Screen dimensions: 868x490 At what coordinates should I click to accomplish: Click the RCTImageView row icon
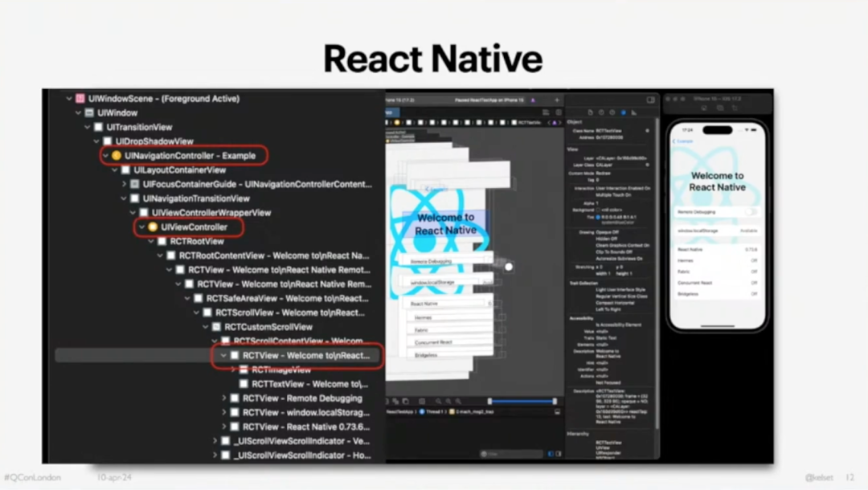point(244,370)
